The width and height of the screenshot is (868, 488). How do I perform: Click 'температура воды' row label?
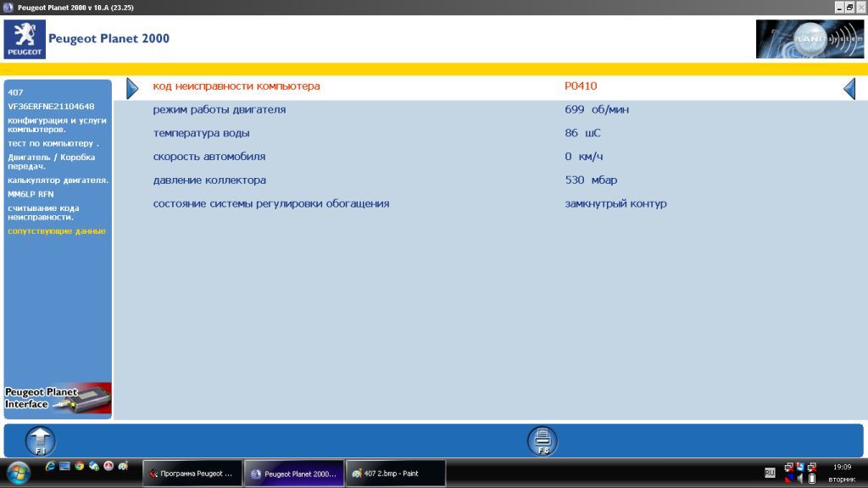tap(201, 133)
